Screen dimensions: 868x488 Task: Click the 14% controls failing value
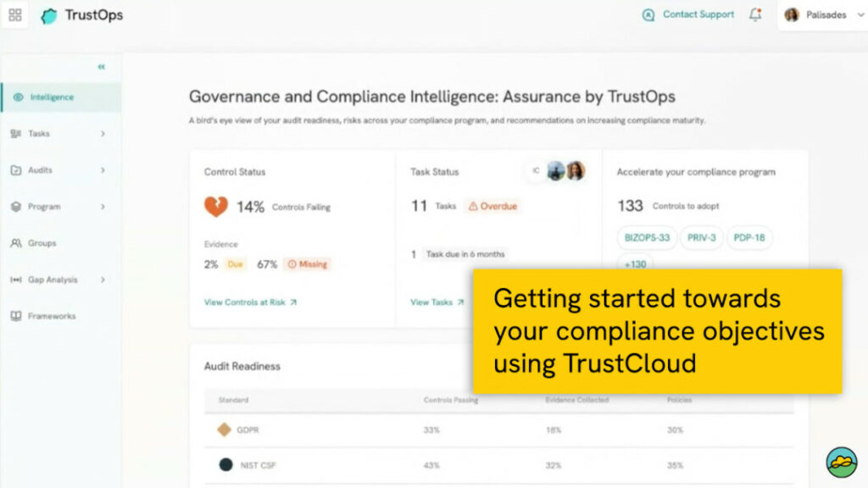tap(251, 207)
